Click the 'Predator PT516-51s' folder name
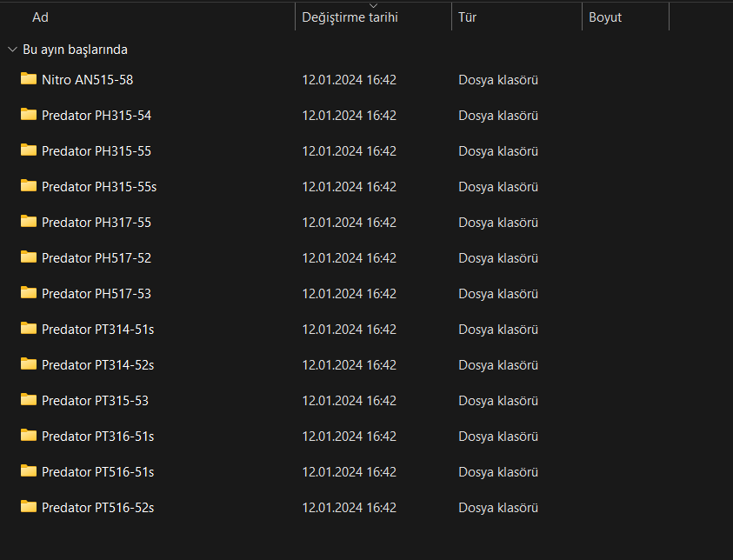The image size is (733, 560). (x=97, y=472)
